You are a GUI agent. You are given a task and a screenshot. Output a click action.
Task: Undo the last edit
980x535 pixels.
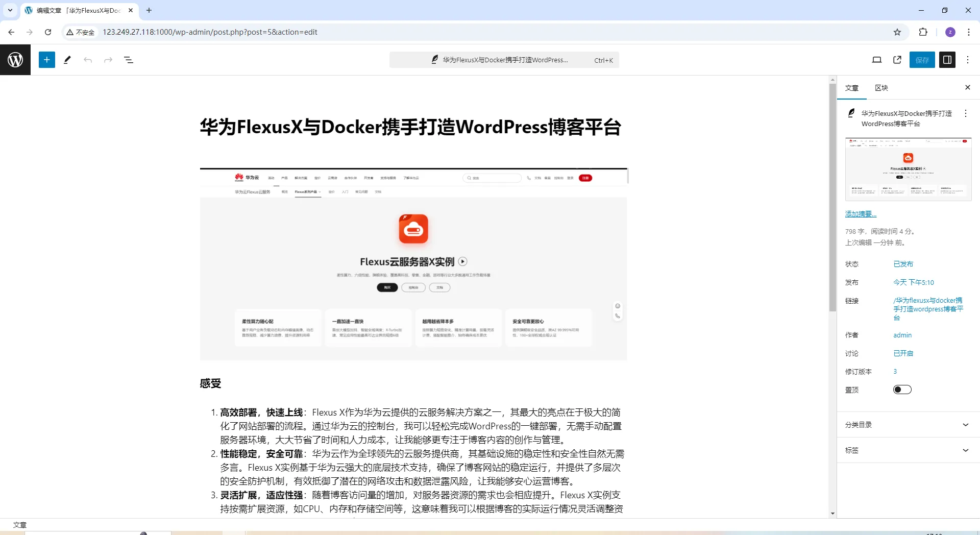[88, 60]
